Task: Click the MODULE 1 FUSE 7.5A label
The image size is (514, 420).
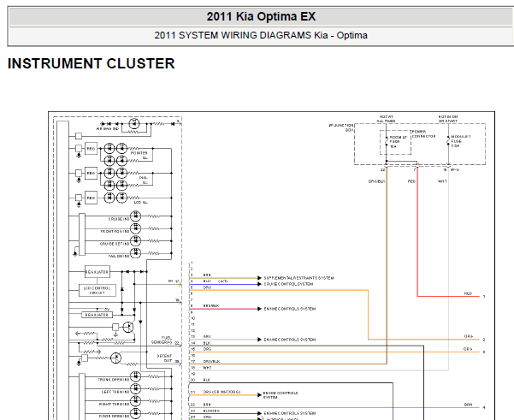Action: [x=461, y=141]
